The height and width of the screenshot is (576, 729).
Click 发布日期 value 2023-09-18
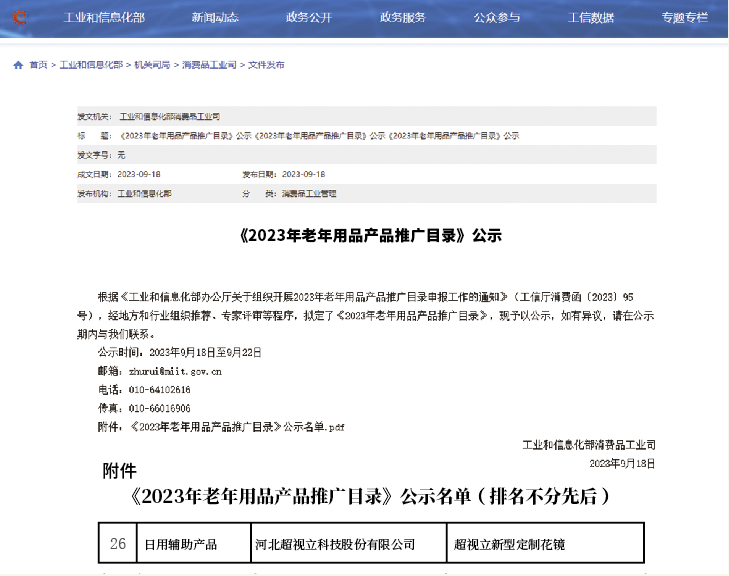[x=303, y=174]
